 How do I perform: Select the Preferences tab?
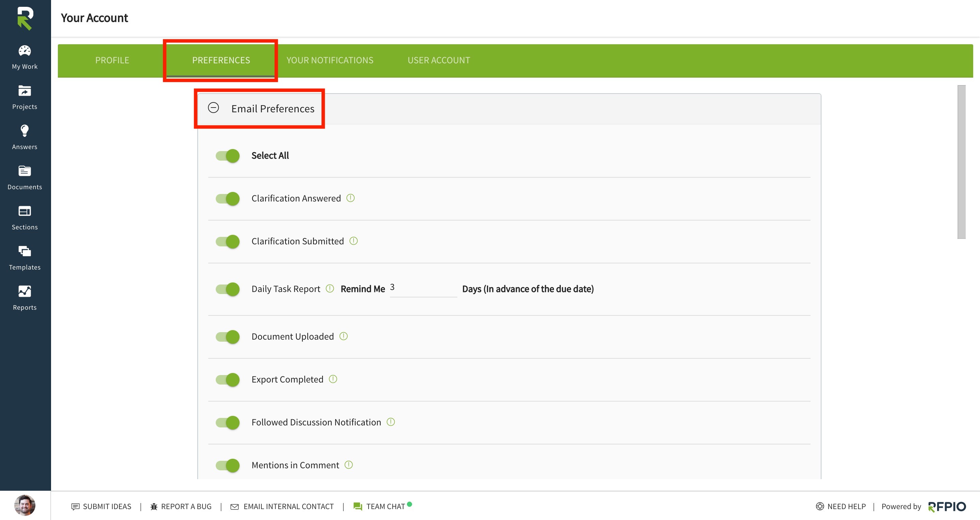tap(221, 60)
